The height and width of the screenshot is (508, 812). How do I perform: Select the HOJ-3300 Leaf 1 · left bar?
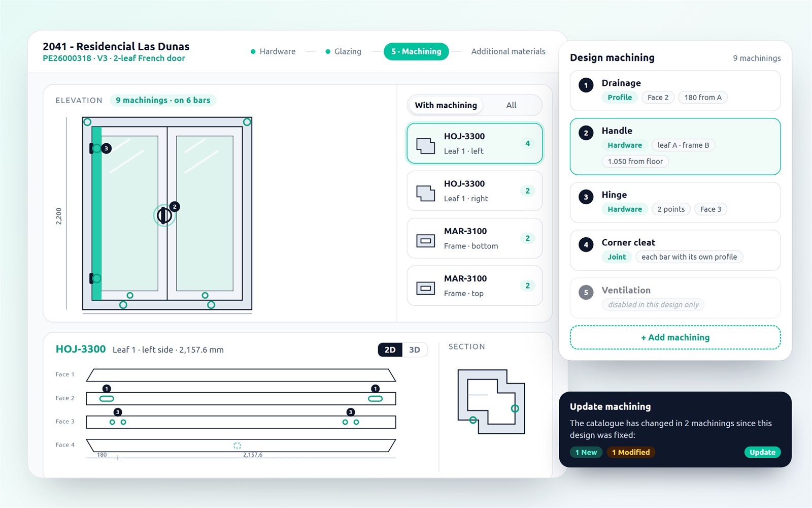click(475, 143)
